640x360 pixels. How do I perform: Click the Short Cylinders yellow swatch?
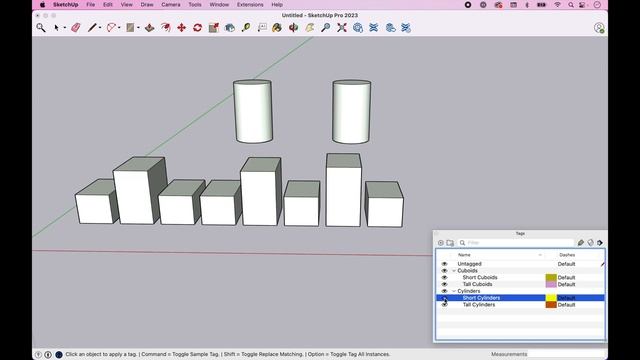coord(551,298)
